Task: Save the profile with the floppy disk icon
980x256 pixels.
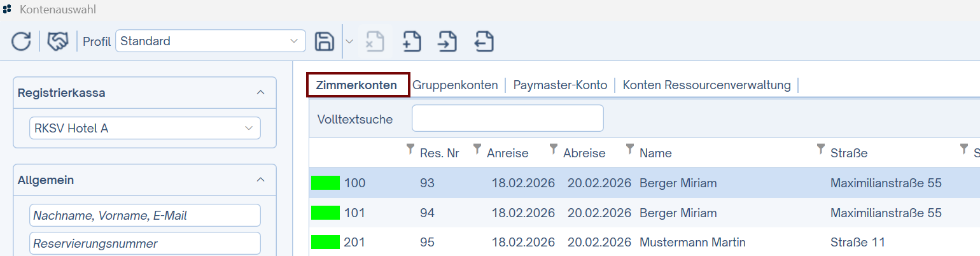Action: 325,42
